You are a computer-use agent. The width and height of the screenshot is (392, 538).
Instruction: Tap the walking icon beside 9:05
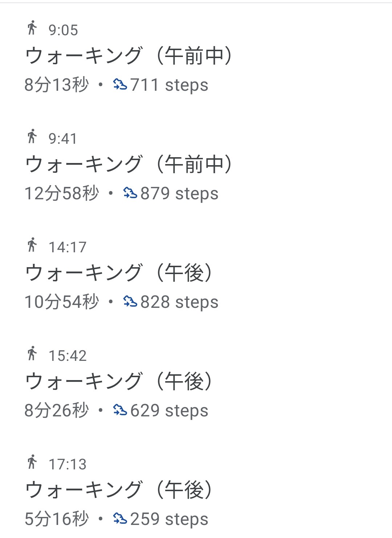32,28
